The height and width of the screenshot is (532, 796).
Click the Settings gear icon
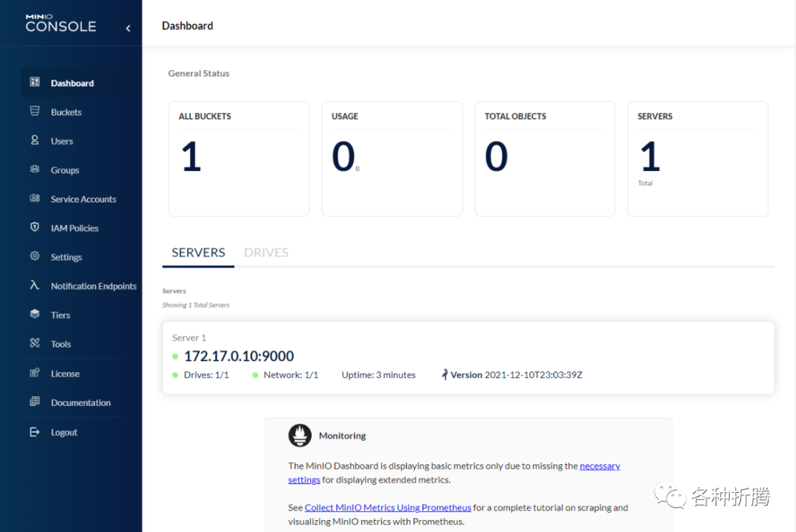[35, 256]
